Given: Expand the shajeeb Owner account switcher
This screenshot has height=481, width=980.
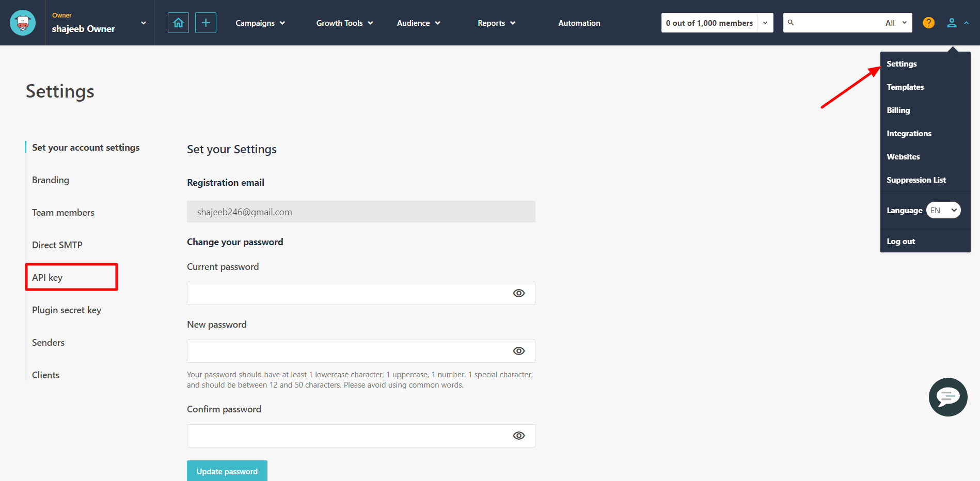Looking at the screenshot, I should click(143, 23).
